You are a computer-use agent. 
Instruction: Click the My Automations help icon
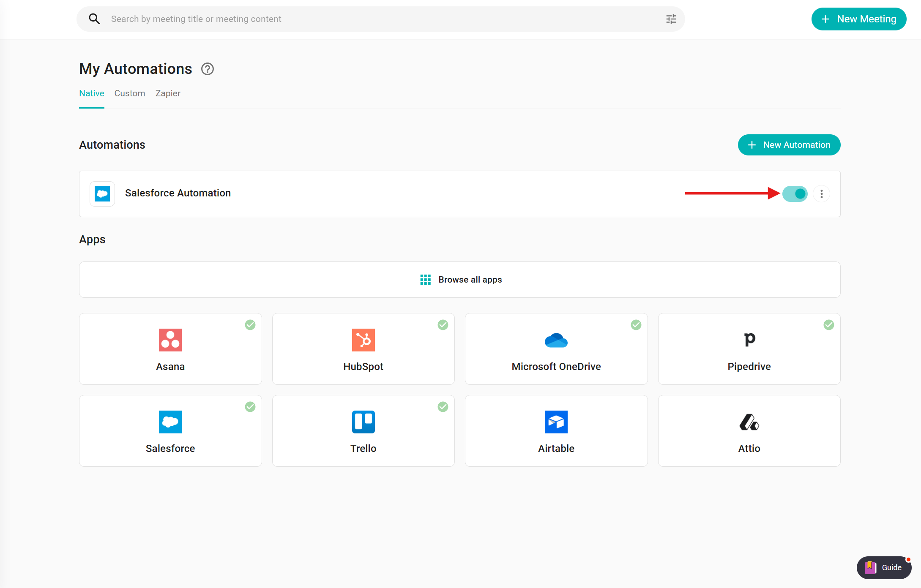click(x=207, y=69)
